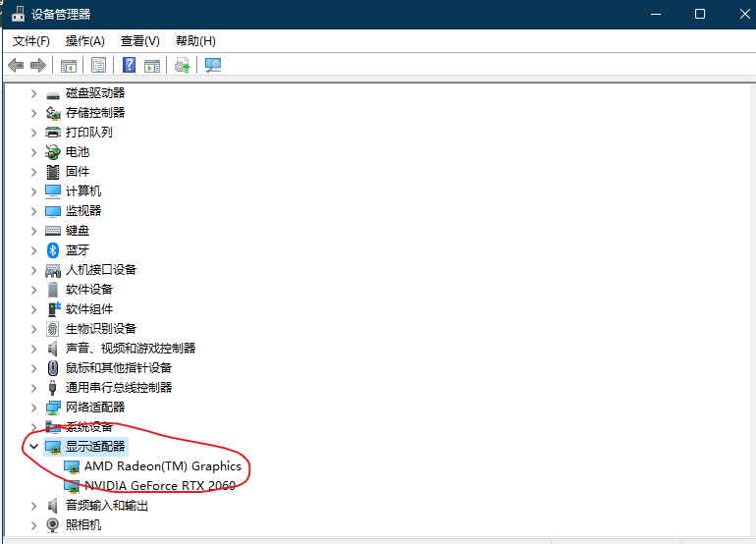
Task: Expand the 人机接口设备 node
Action: 33,270
